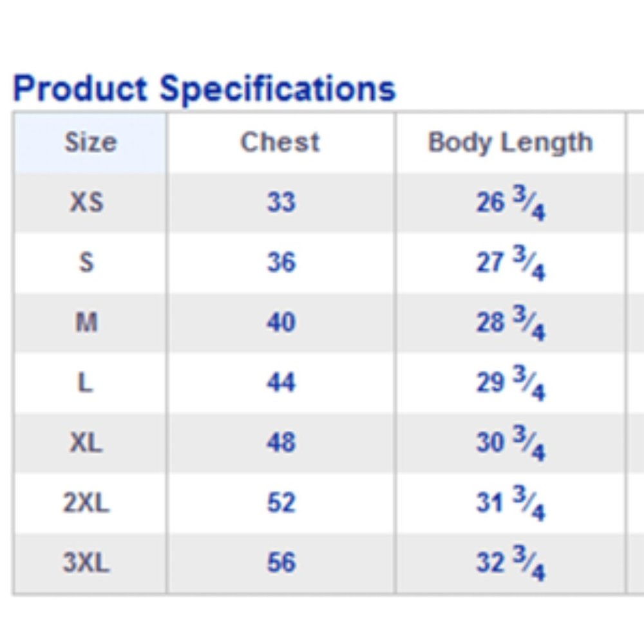Viewport: 644px width, 644px height.
Task: Select the Body Length column header
Action: 510,142
